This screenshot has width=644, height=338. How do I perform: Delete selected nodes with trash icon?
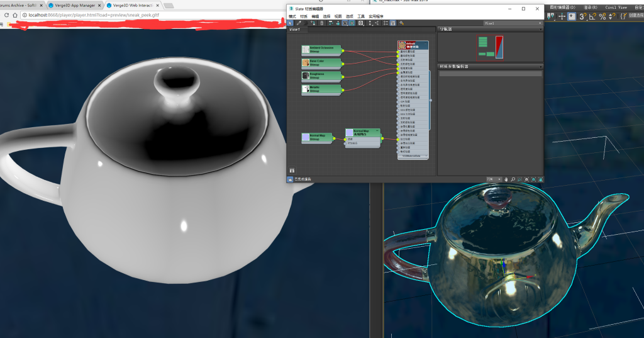pyautogui.click(x=322, y=23)
